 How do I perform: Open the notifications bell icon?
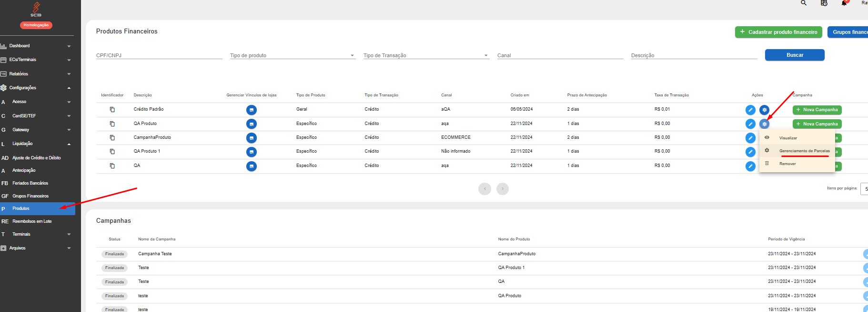pos(844,3)
